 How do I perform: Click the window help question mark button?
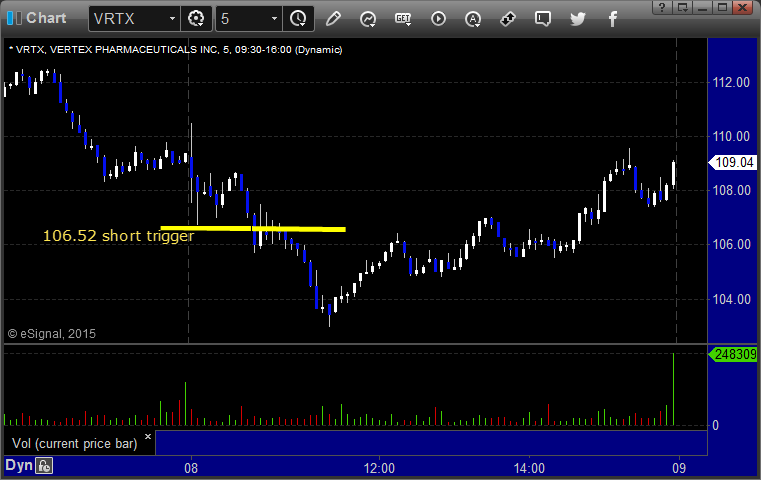[x=662, y=7]
